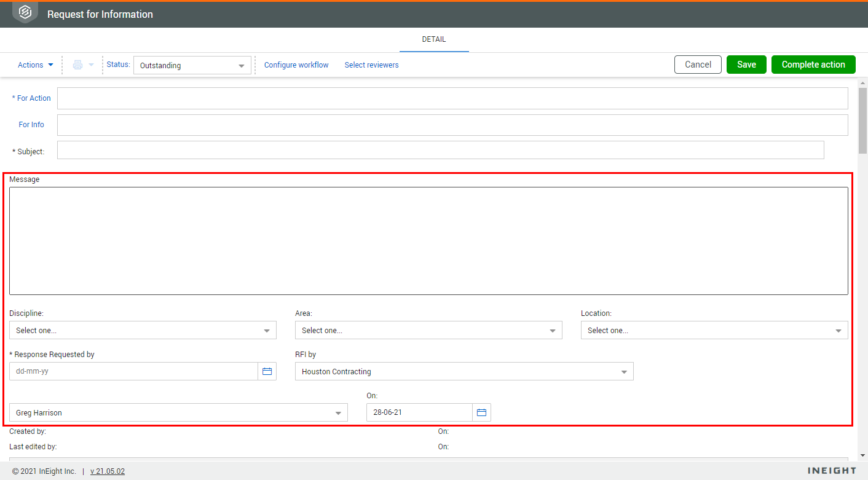Screen dimensions: 868x480
Task: Click the version v 21.05.02 link
Action: pos(108,471)
